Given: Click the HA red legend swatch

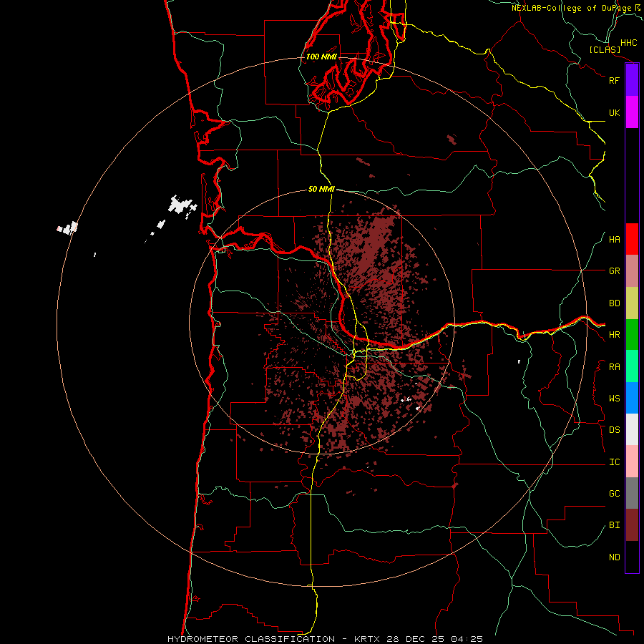Looking at the screenshot, I should (632, 239).
